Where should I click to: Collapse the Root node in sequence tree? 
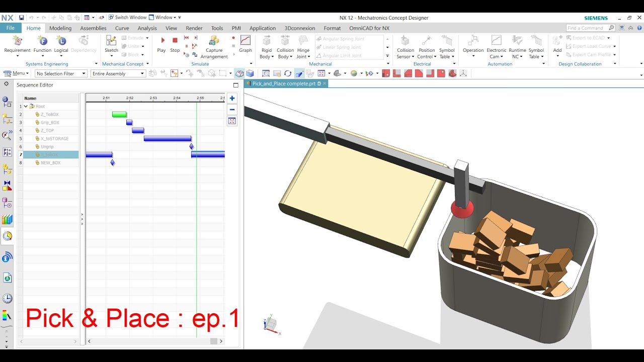pos(26,107)
